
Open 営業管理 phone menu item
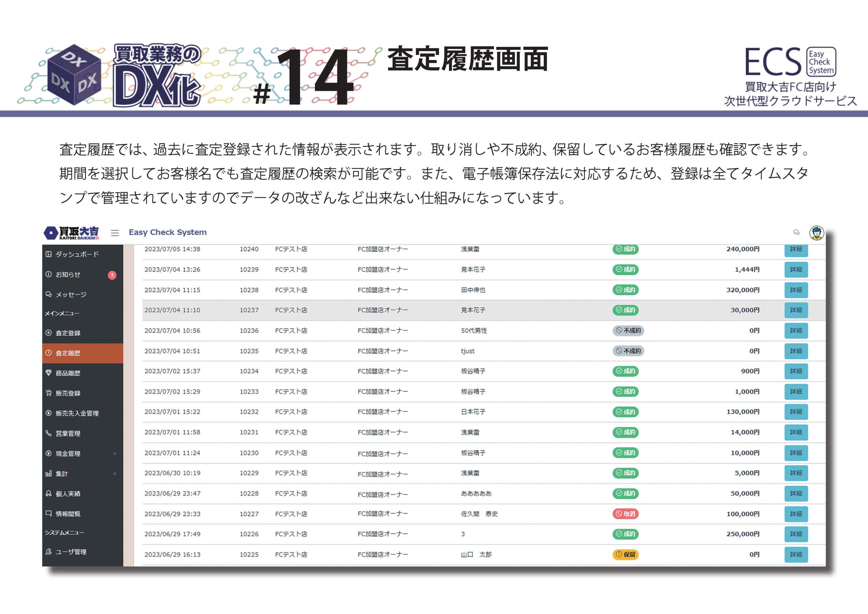68,434
